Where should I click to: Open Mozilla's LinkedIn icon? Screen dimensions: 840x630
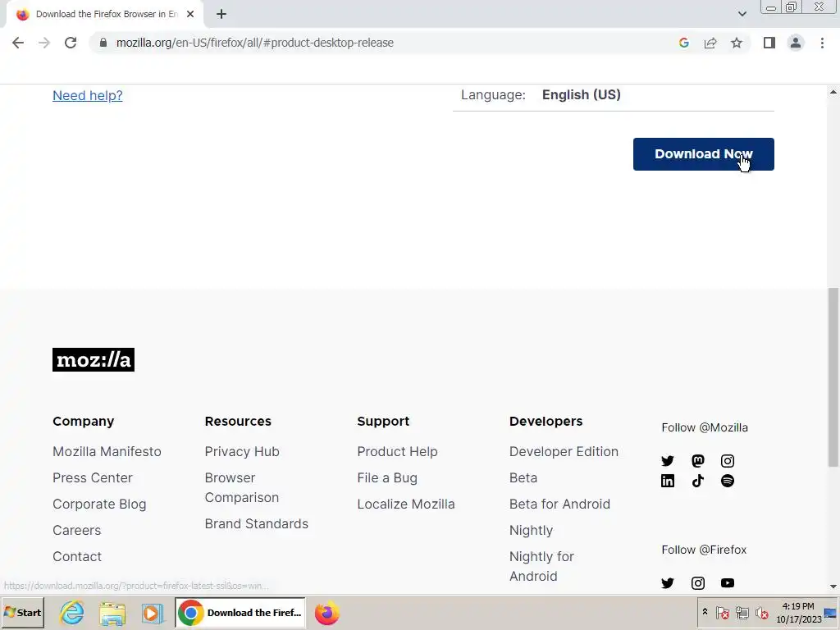tap(668, 481)
